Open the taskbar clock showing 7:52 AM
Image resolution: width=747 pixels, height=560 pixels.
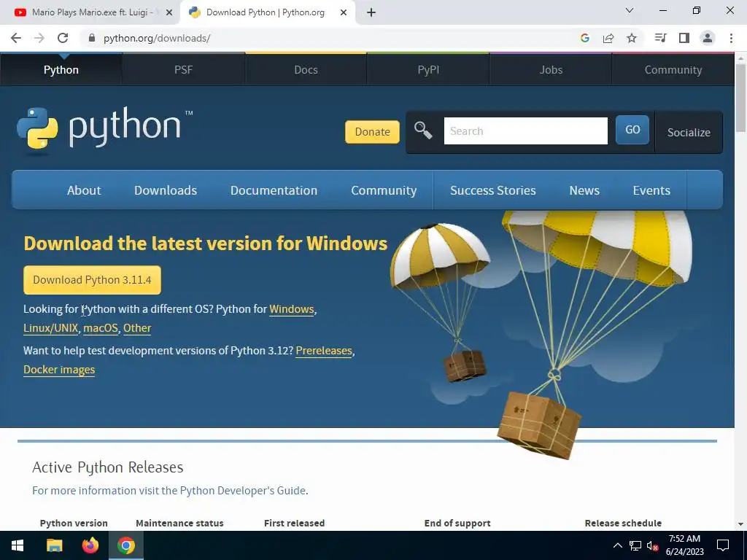(x=684, y=545)
